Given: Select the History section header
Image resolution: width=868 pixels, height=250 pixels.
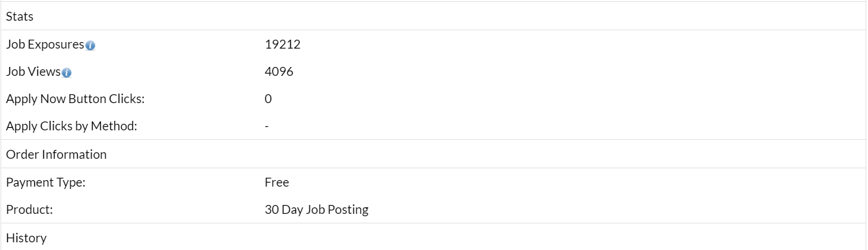Looking at the screenshot, I should click(x=26, y=238).
